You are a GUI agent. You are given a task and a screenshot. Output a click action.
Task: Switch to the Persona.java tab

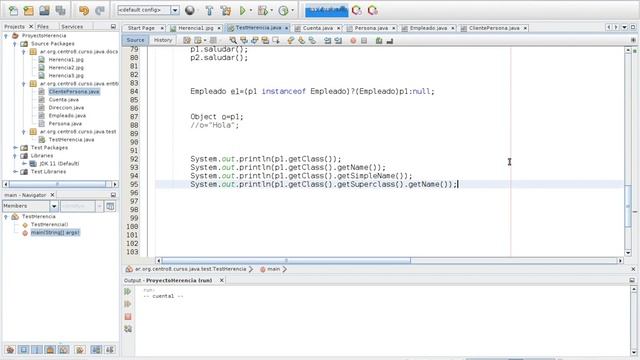(371, 28)
